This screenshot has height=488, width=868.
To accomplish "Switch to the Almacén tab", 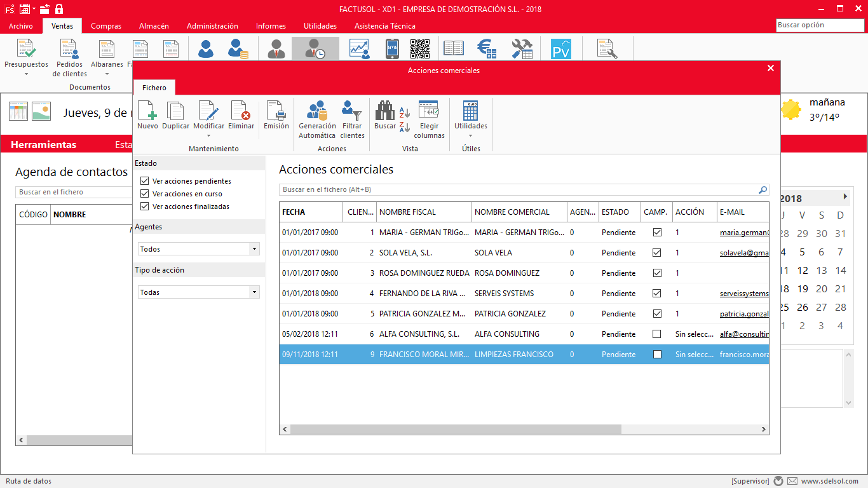I will click(x=154, y=26).
